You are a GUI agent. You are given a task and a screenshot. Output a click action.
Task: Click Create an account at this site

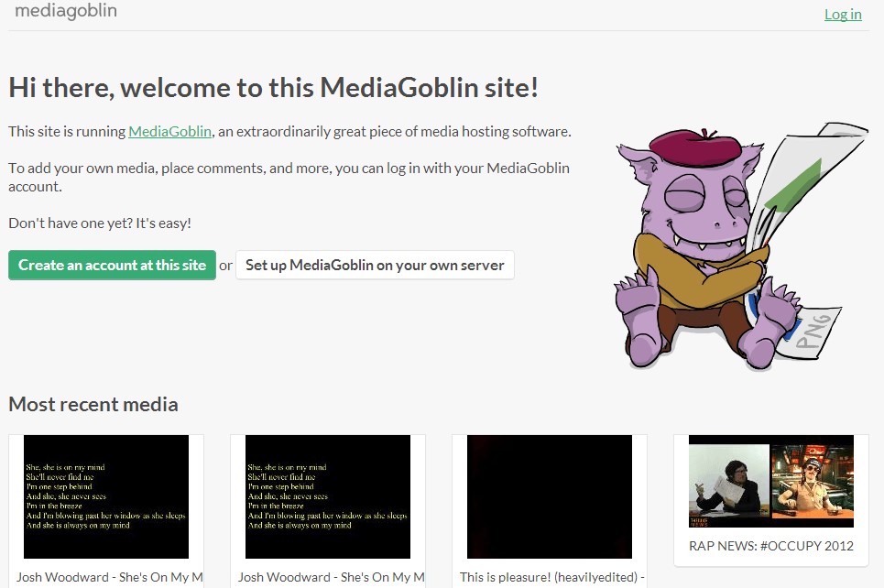tap(112, 265)
